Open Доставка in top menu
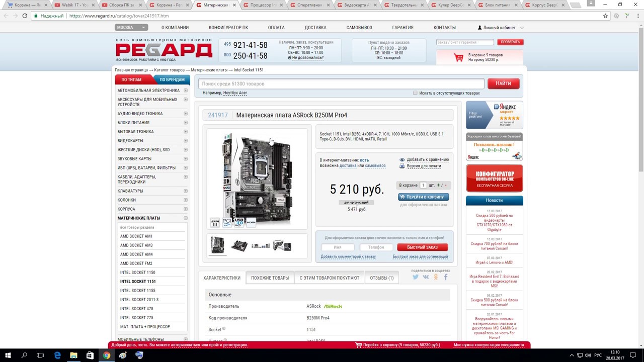The image size is (644, 362). click(315, 28)
